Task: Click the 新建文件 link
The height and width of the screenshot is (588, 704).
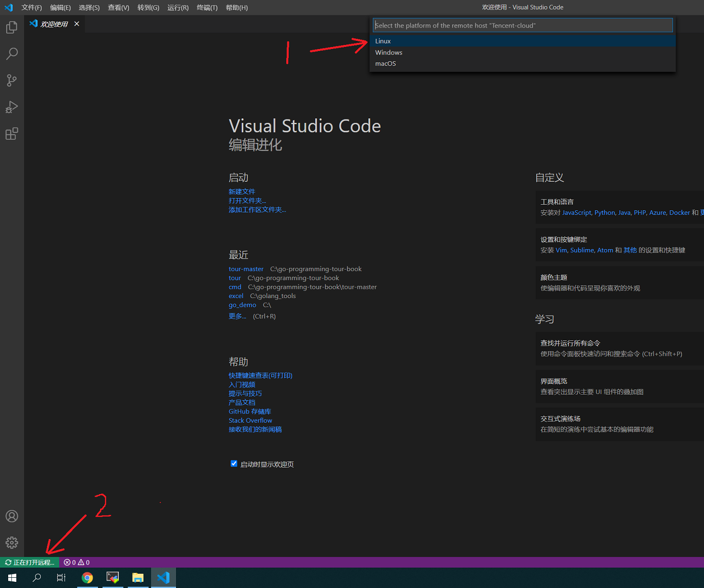Action: click(x=242, y=192)
